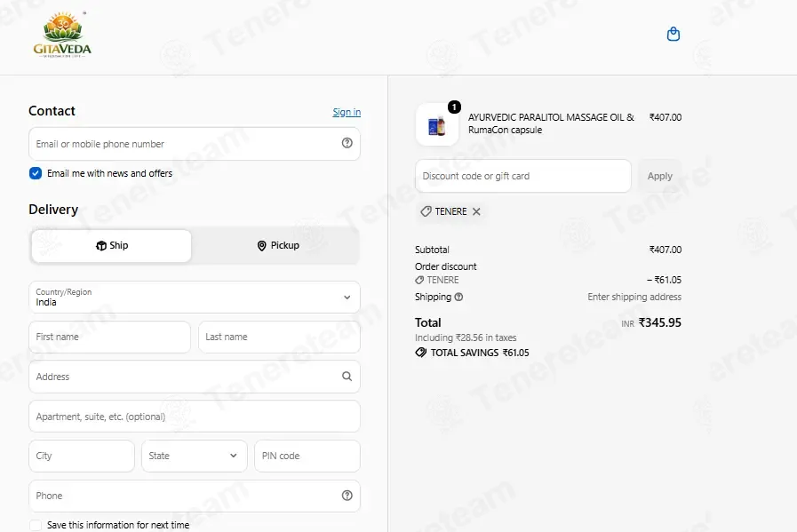Viewport: 797px width, 532px height.
Task: Open help icon in email field
Action: pos(347,143)
